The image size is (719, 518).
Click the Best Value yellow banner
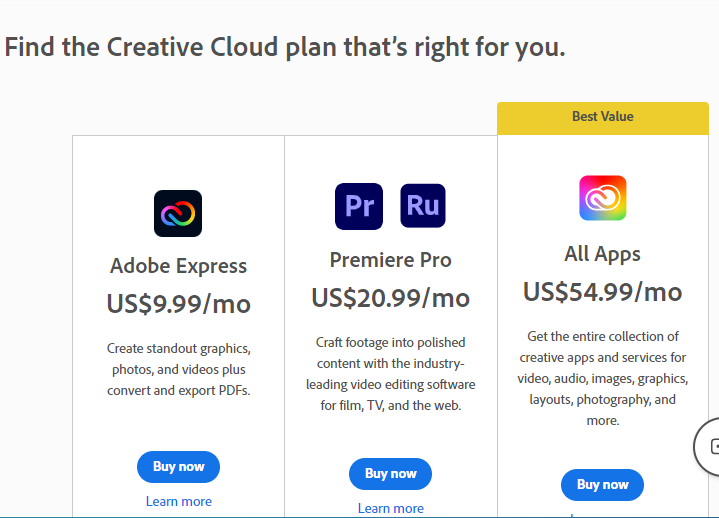603,118
